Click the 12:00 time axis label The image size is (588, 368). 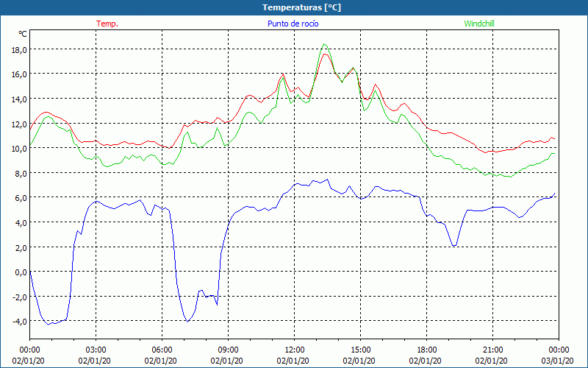[295, 350]
